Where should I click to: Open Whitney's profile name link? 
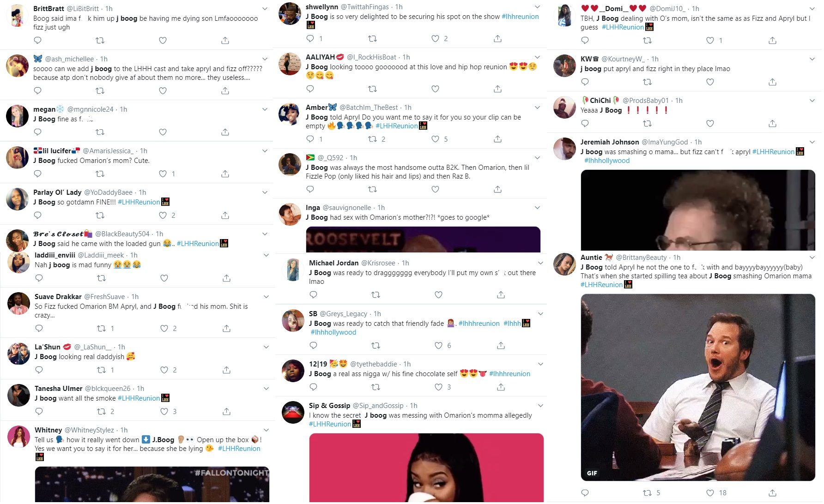point(48,430)
